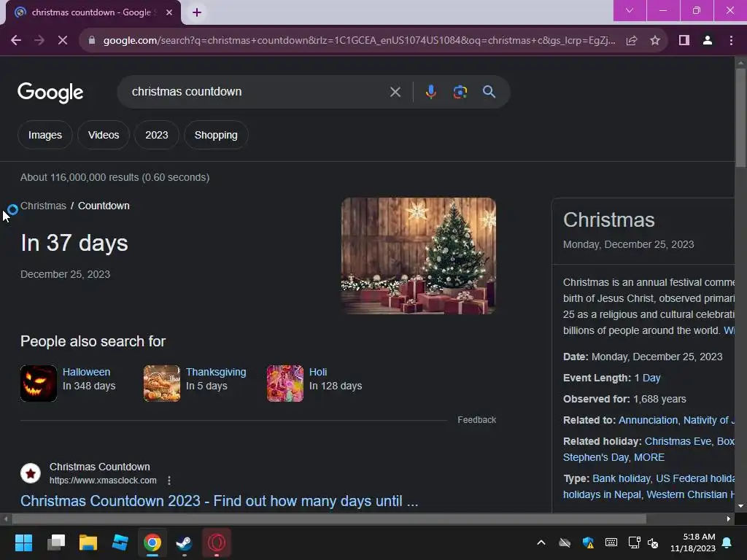The width and height of the screenshot is (747, 560).
Task: Open the touch keyboard tray icon
Action: tap(611, 542)
